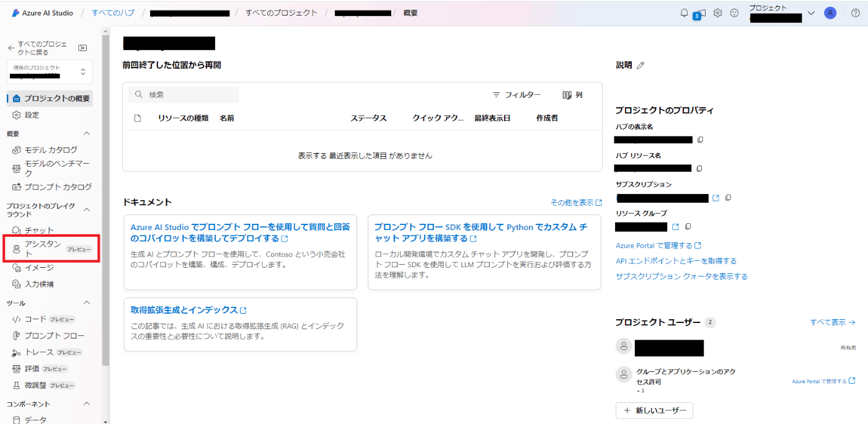Click すべて表示 for project users
This screenshot has width=868, height=424.
833,322
